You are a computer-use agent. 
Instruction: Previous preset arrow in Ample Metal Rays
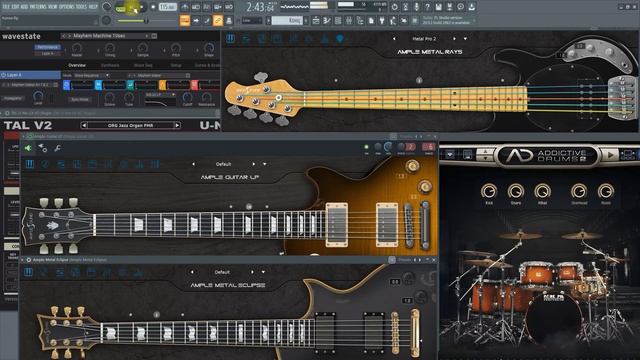pyautogui.click(x=394, y=38)
